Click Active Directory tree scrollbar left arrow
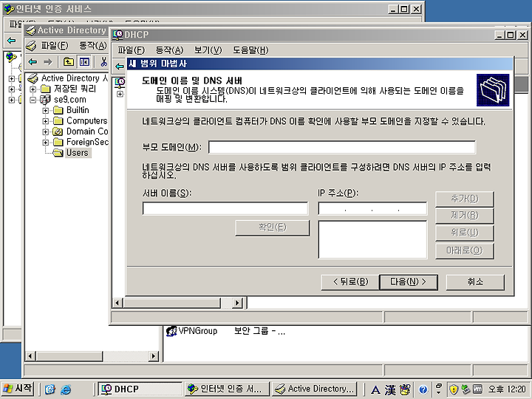This screenshot has width=532, height=399. click(x=30, y=356)
